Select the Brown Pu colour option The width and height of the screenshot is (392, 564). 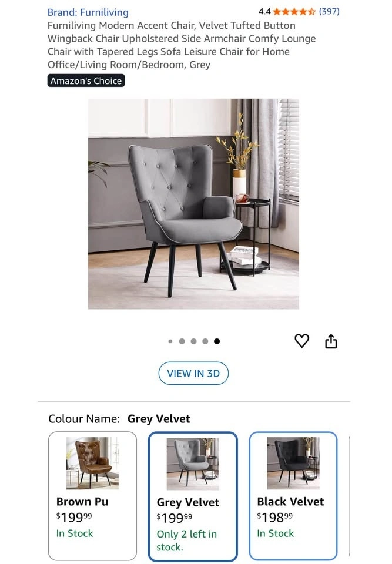92,496
